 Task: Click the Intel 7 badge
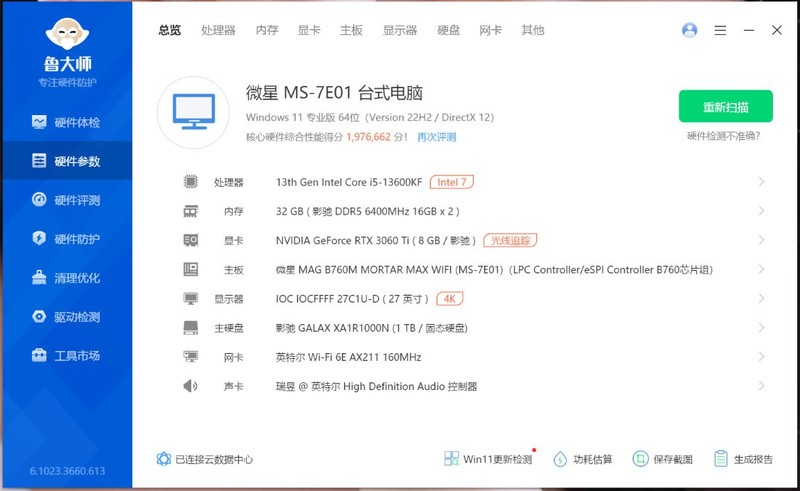(x=452, y=182)
